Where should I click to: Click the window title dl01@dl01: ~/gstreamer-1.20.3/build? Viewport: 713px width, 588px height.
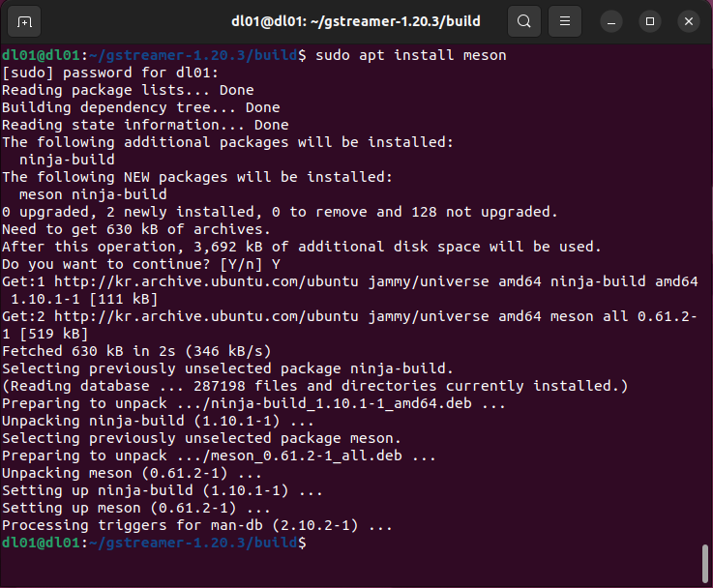tap(356, 21)
